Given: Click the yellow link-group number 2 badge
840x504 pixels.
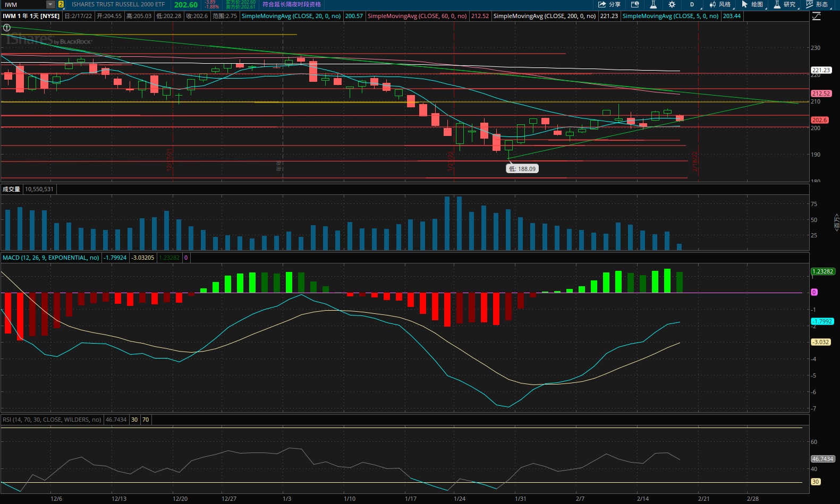Looking at the screenshot, I should [x=61, y=4].
